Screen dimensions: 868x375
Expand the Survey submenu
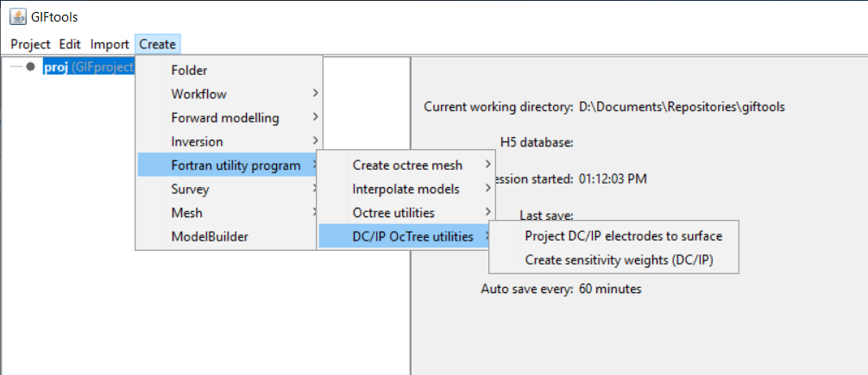[229, 189]
